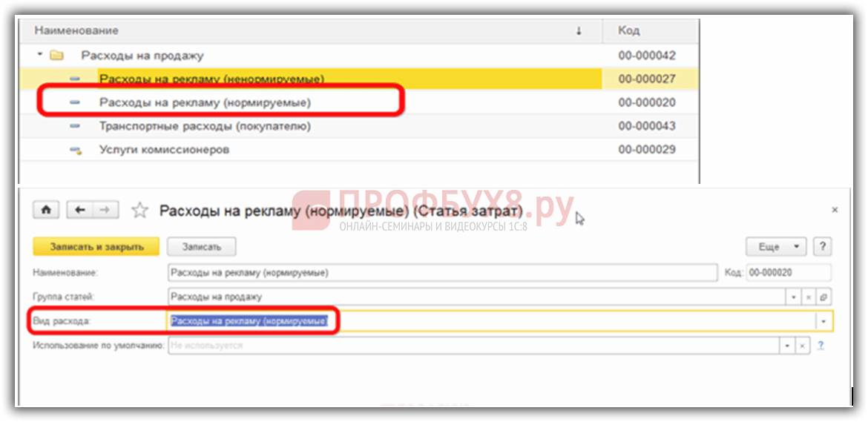Viewport: 868px width, 422px height.
Task: Click the blue question mark hint link
Action: point(821,346)
